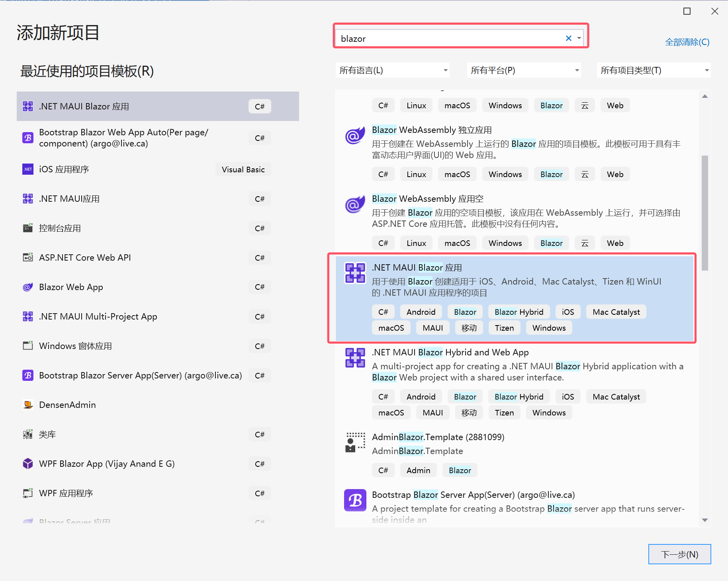Click the Blazor WebAssembly 应用空 icon
728x581 pixels.
pos(355,205)
